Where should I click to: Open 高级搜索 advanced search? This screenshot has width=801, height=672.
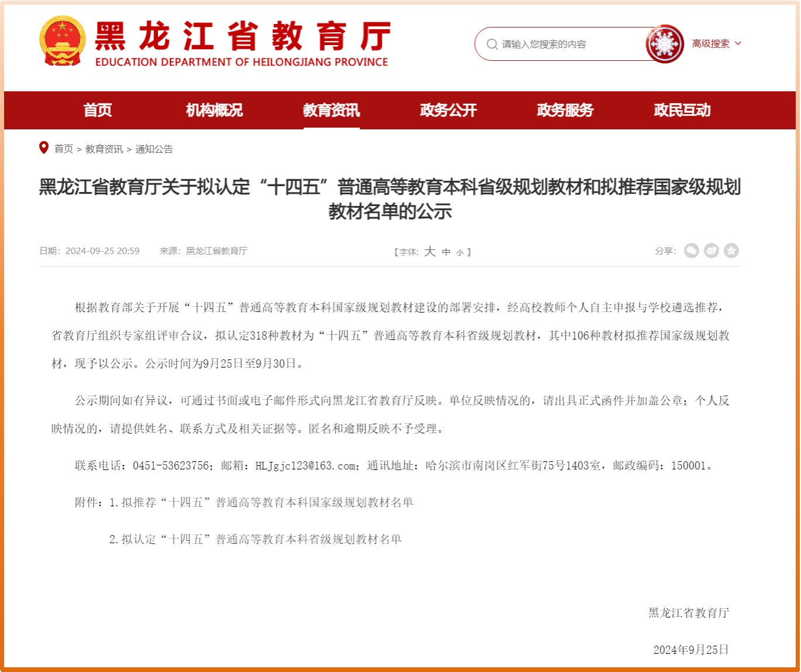coord(711,43)
